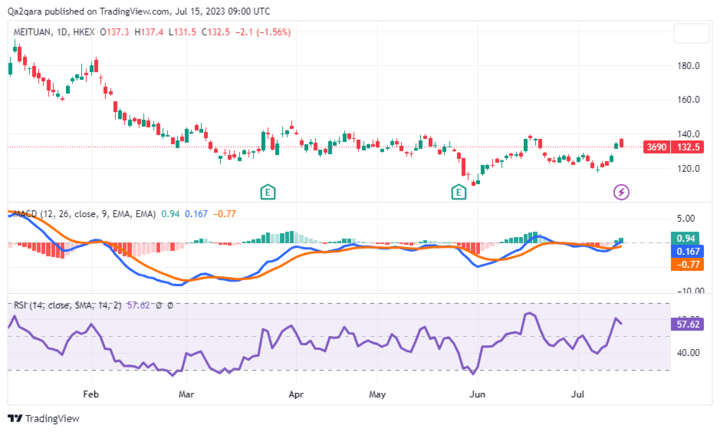The height and width of the screenshot is (432, 720).
Task: Click the earnings E marker near June
Action: tap(458, 190)
